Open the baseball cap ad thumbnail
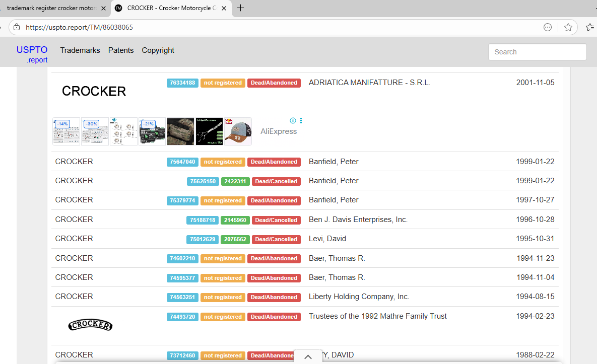The height and width of the screenshot is (364, 597). pos(238,131)
